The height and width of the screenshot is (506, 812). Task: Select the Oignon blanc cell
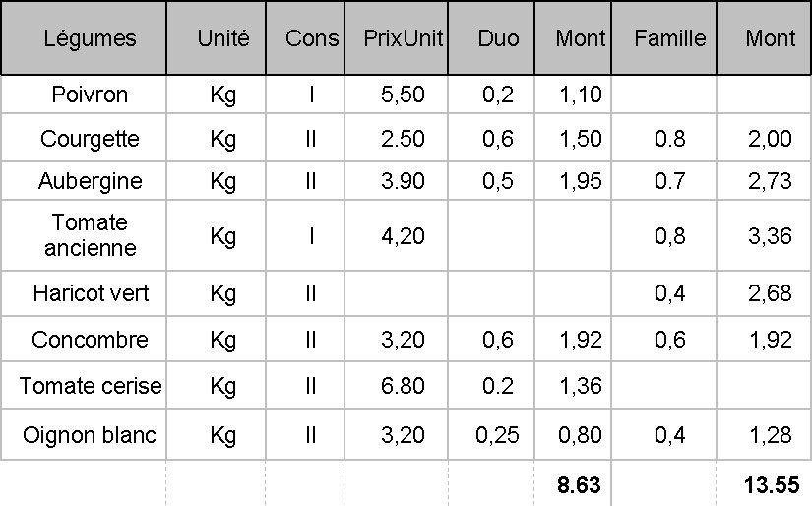pyautogui.click(x=90, y=435)
